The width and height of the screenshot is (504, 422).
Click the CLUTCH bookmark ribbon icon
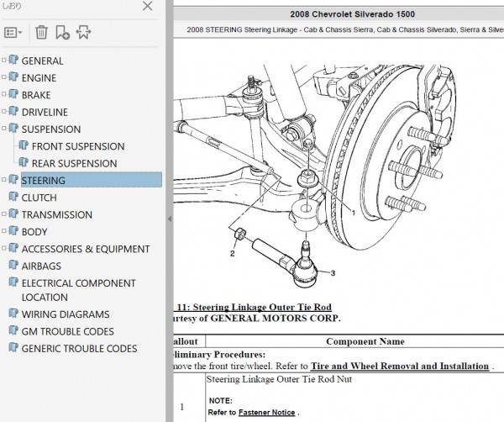tap(13, 196)
